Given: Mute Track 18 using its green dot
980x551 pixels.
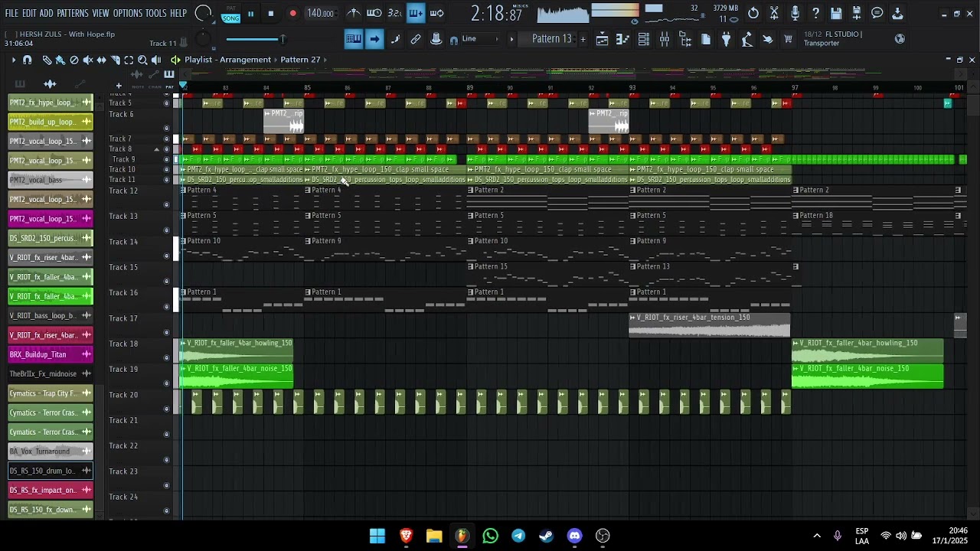Looking at the screenshot, I should [167, 357].
